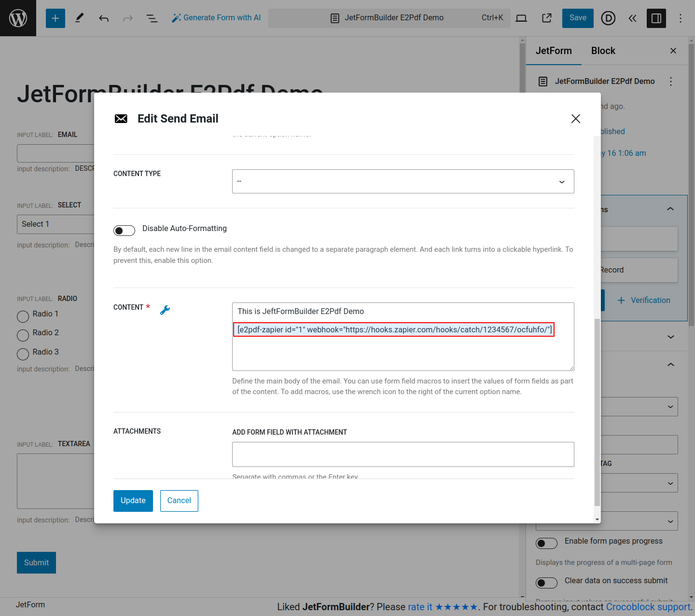
Task: Open the block inserter plus button
Action: pyautogui.click(x=56, y=18)
